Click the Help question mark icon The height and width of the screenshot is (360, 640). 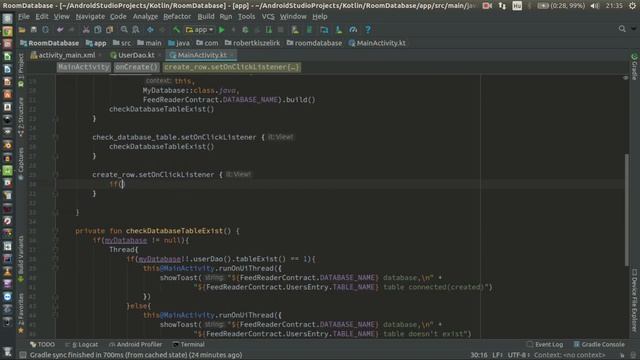(368, 30)
